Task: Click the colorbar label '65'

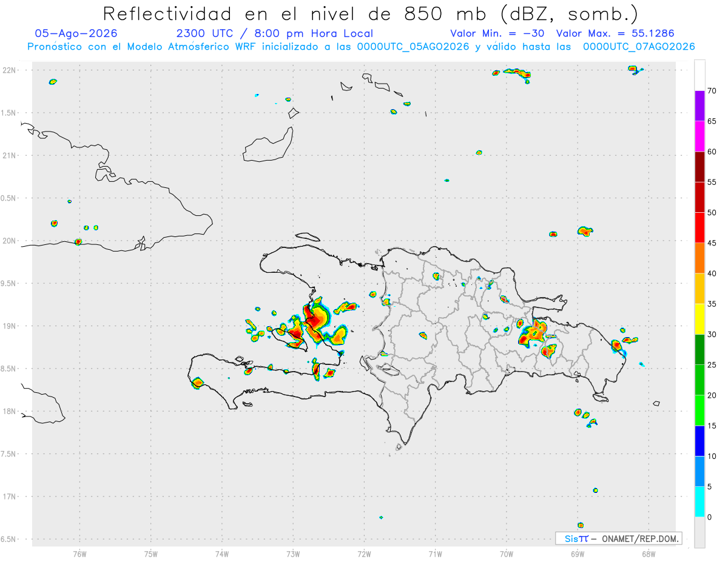Action: 712,121
